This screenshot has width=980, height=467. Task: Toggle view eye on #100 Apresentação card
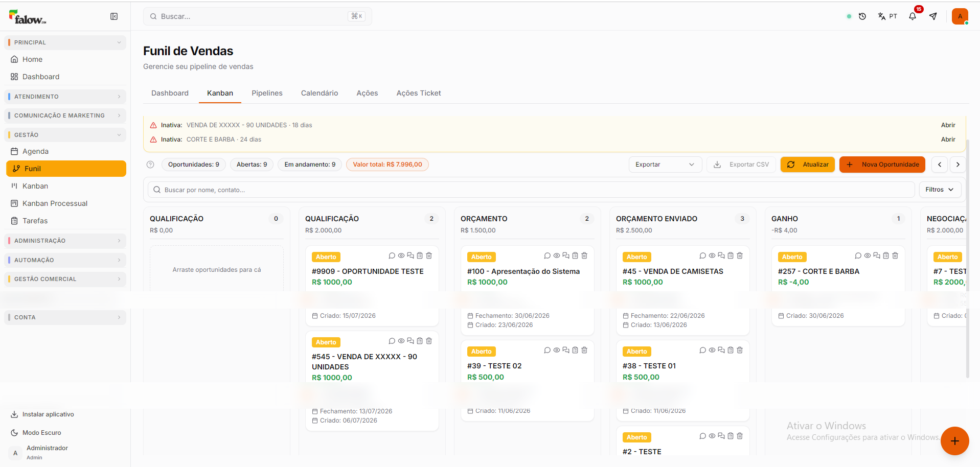557,255
